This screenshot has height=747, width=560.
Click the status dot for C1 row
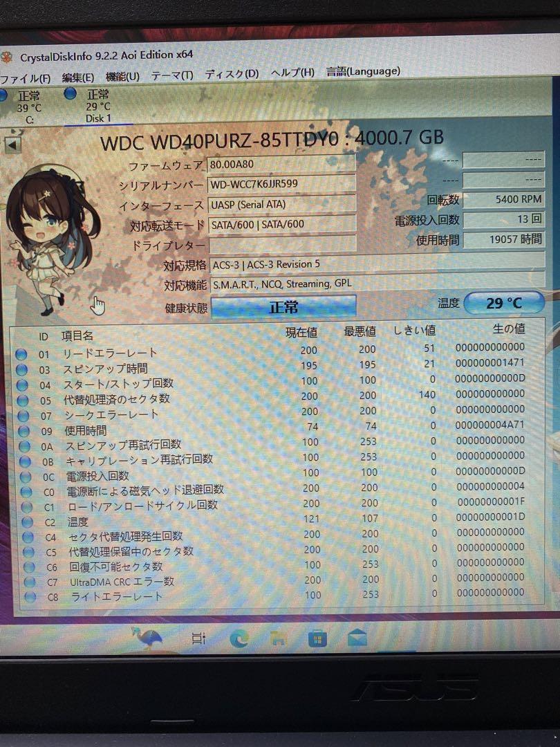click(27, 508)
